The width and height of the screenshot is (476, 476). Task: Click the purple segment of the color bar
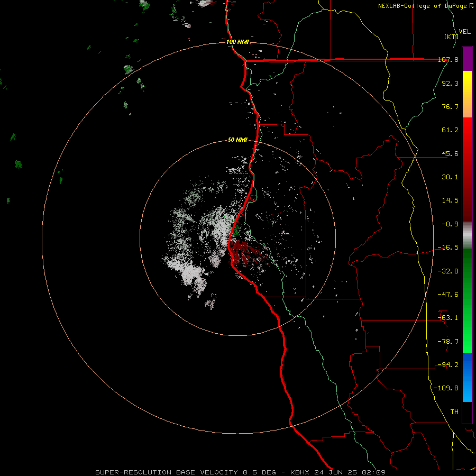click(467, 59)
